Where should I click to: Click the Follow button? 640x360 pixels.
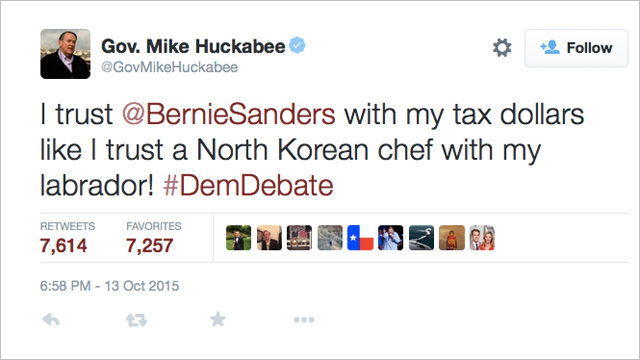click(x=576, y=48)
